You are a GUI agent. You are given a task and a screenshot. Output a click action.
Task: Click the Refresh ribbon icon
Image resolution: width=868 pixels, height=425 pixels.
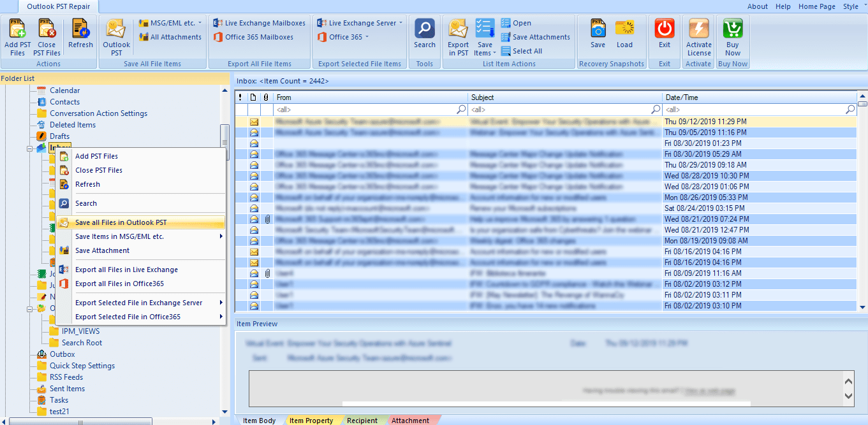pyautogui.click(x=80, y=34)
